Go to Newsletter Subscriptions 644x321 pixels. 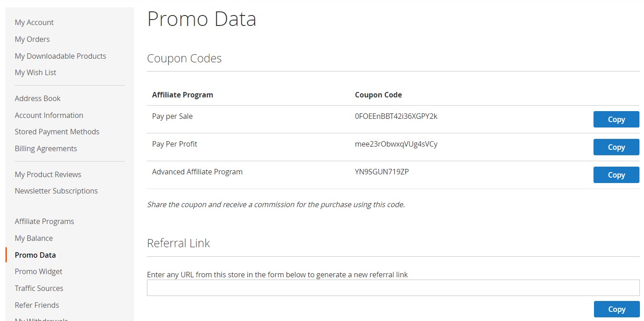[56, 191]
